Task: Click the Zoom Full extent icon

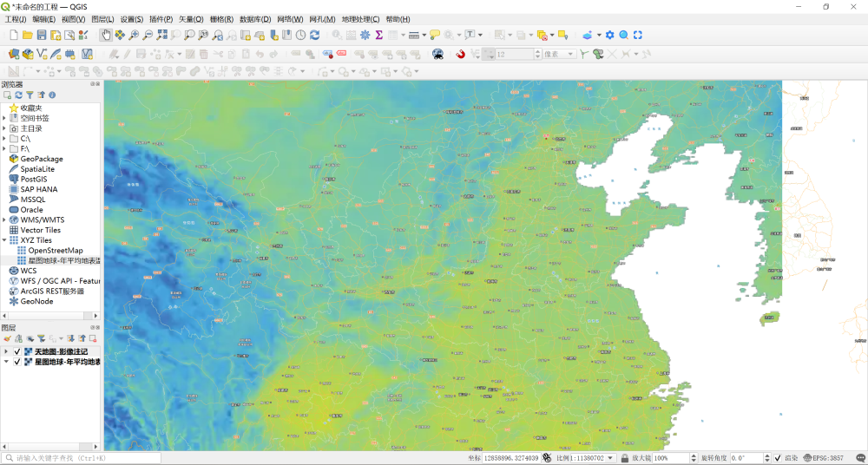Action: tap(161, 35)
